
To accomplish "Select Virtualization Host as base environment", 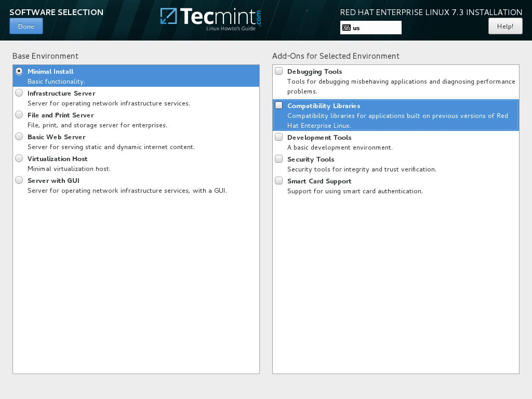I will click(19, 158).
